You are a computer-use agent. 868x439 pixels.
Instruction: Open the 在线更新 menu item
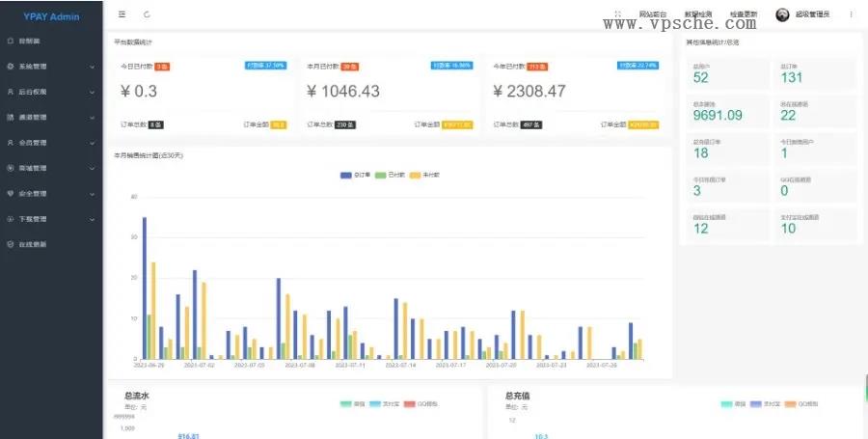click(51, 244)
